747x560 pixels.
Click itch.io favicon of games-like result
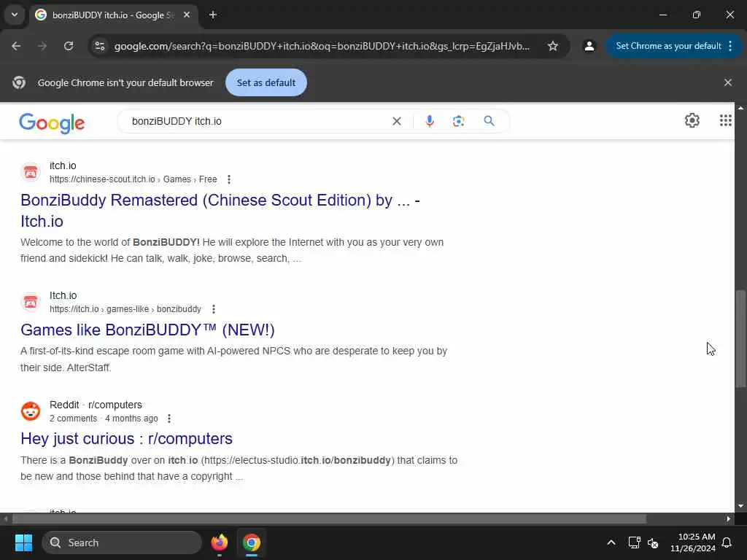tap(31, 302)
